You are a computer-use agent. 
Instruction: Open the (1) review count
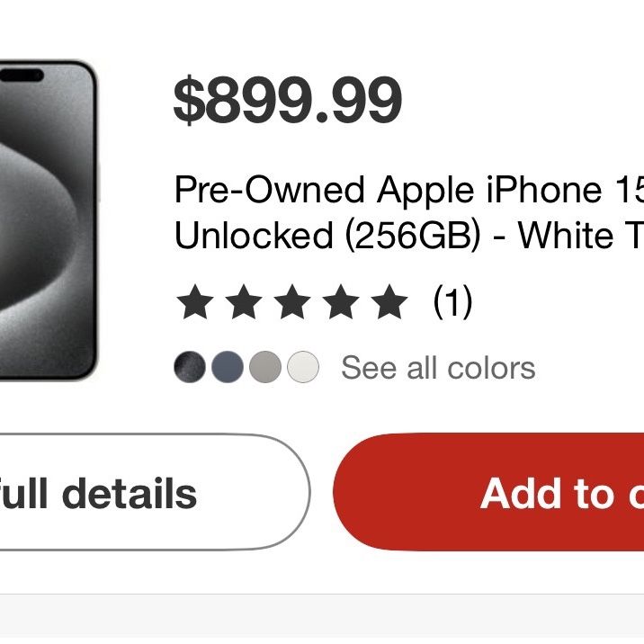[452, 302]
